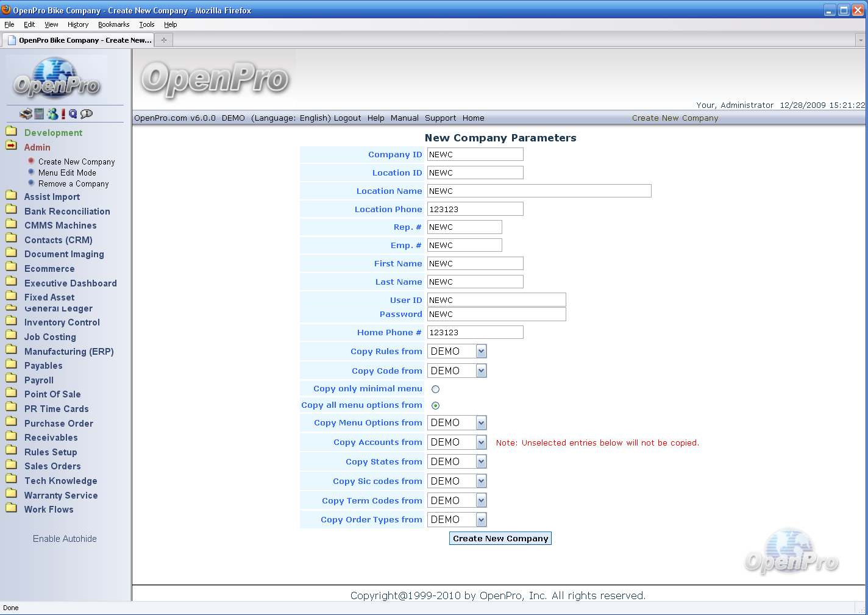Screen dimensions: 868x615
Task: Open the calculator icon in sidebar
Action: click(x=39, y=114)
